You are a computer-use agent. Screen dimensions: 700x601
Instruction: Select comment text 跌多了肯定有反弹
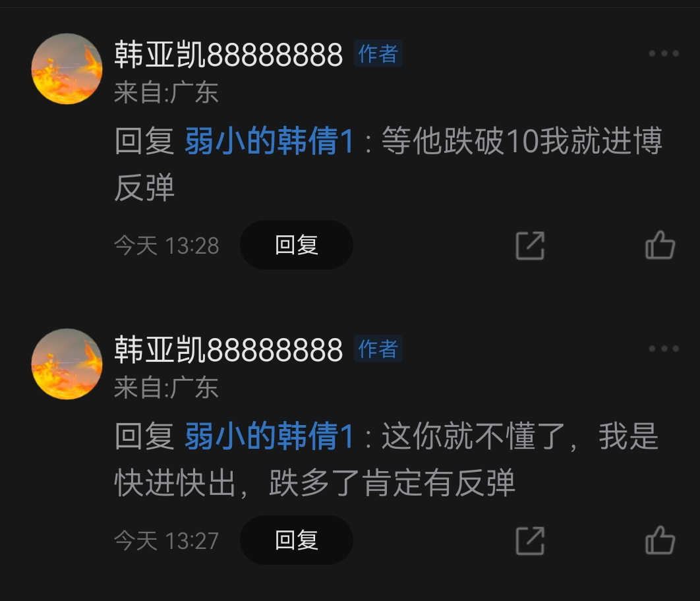pyautogui.click(x=392, y=483)
